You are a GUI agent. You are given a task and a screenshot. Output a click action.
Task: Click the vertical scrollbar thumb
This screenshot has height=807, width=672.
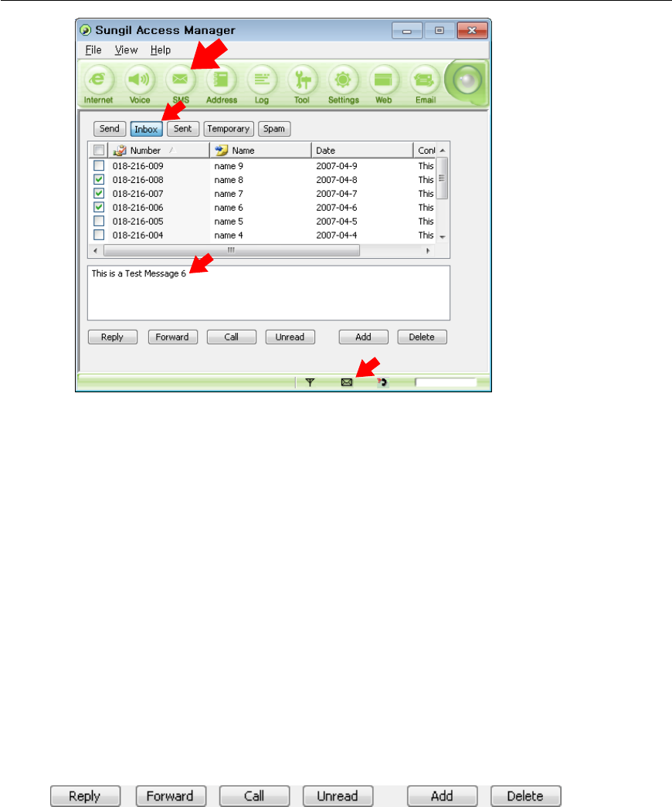(x=443, y=178)
